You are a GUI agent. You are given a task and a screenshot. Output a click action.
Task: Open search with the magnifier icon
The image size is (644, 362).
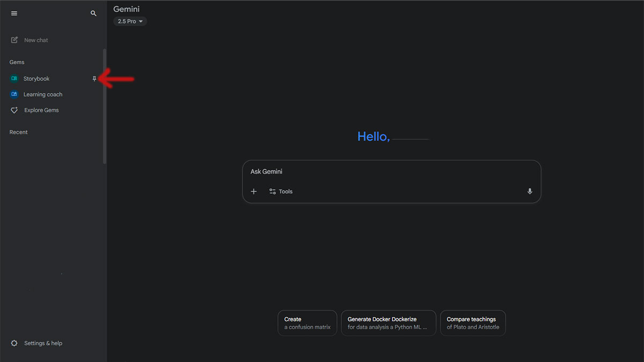tap(93, 13)
